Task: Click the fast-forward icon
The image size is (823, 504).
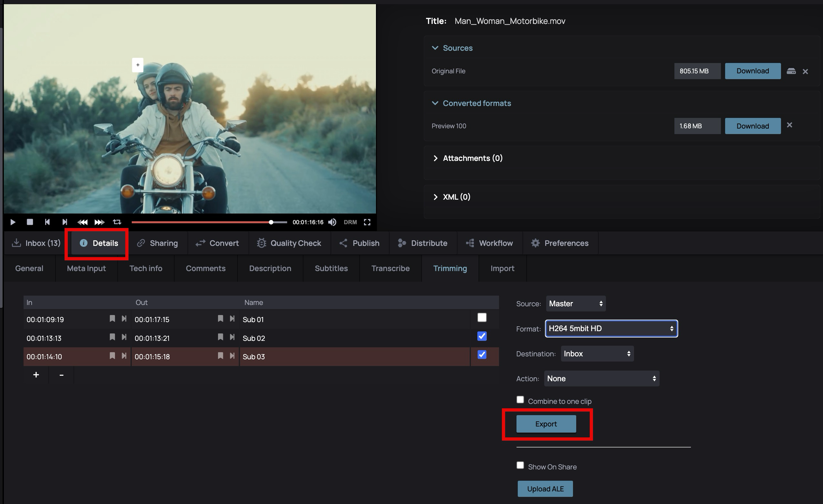Action: coord(99,222)
